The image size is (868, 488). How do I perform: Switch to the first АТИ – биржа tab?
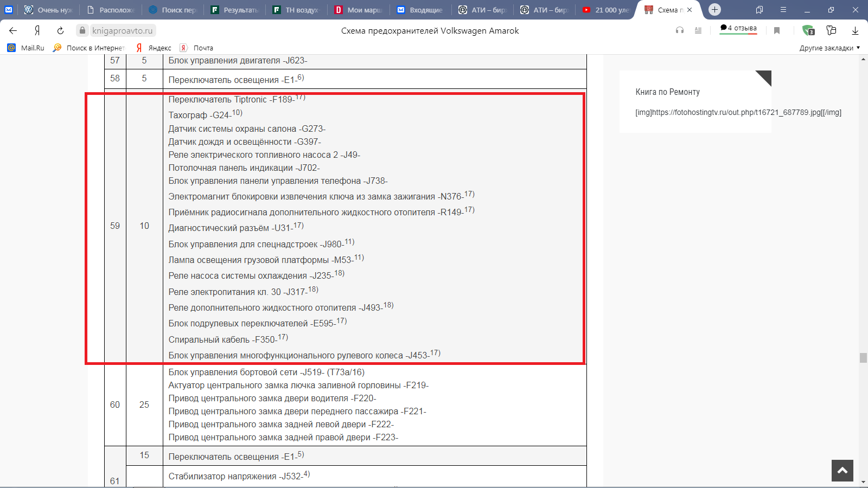point(482,10)
